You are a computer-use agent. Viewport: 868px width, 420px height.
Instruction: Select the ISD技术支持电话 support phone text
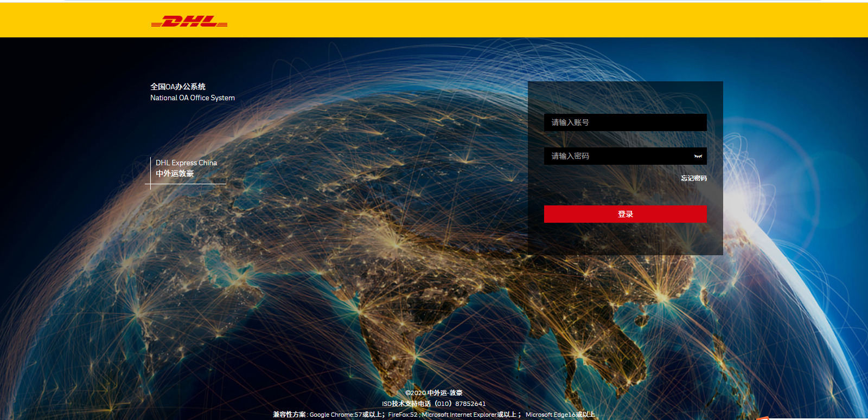pyautogui.click(x=434, y=404)
